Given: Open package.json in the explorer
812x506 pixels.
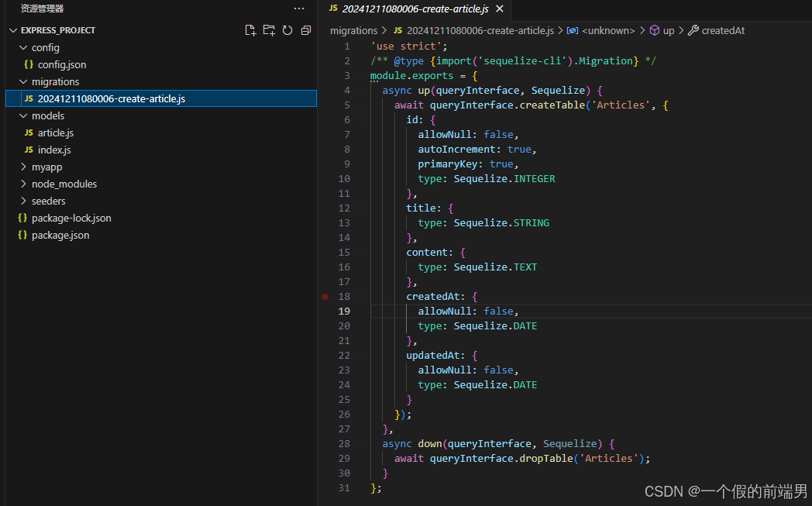Looking at the screenshot, I should 60,235.
